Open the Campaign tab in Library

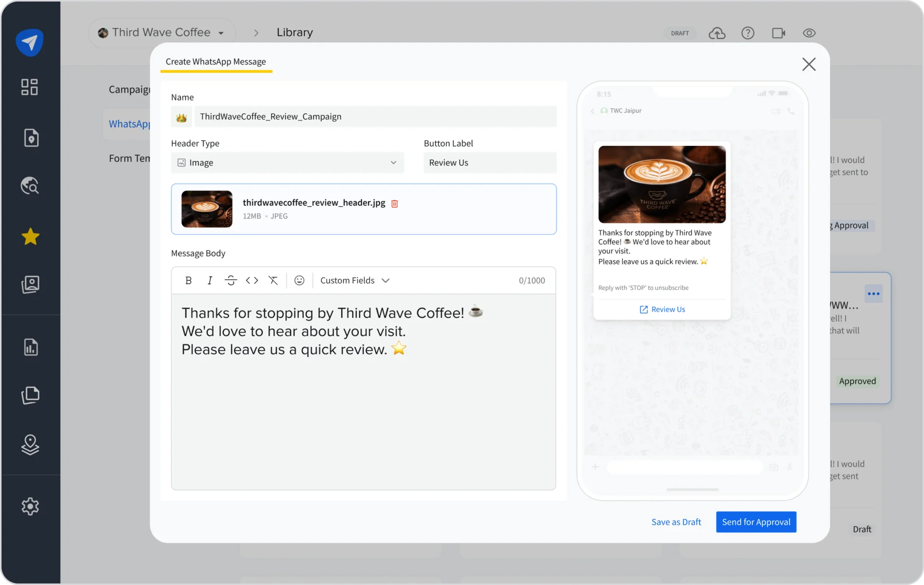129,90
